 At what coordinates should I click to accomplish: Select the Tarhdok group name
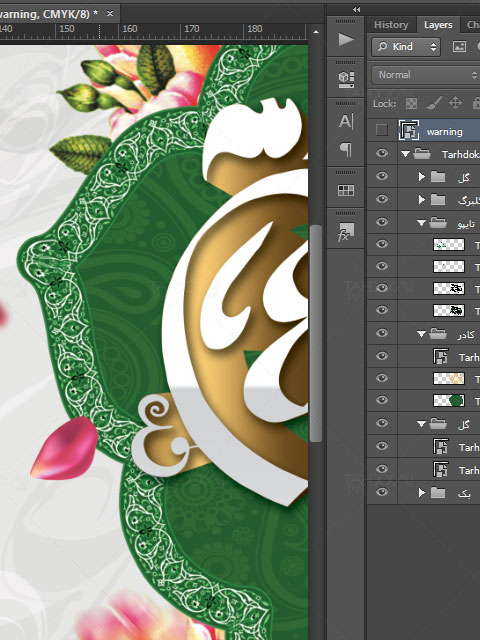(461, 154)
